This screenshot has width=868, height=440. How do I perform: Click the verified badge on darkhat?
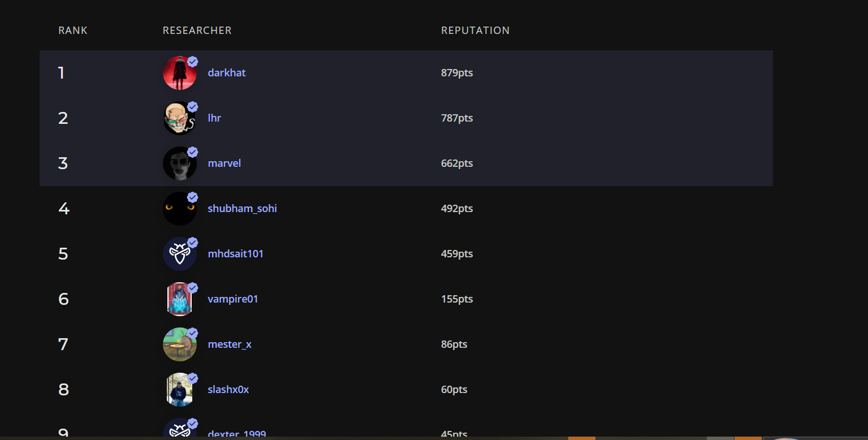(x=193, y=61)
